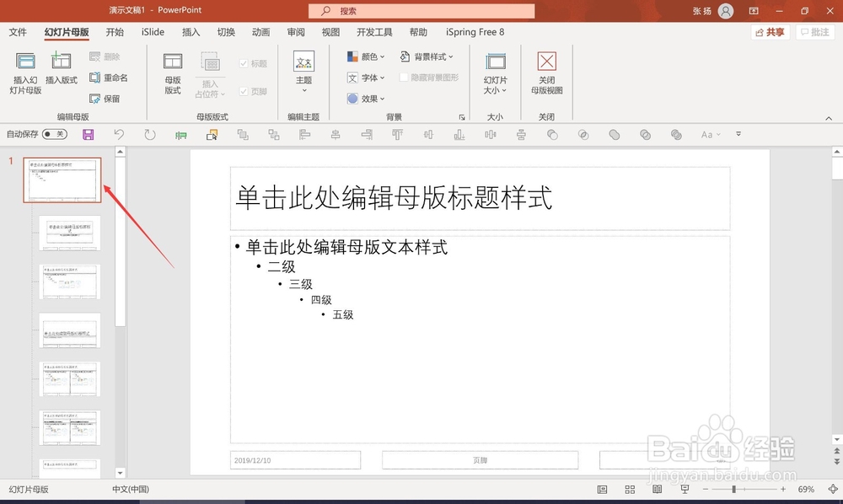
Task: Open the 开发工具 tab
Action: click(374, 32)
